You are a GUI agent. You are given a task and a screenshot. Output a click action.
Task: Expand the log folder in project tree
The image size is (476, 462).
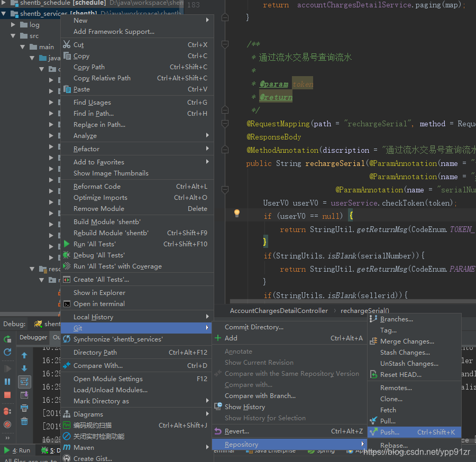[x=13, y=24]
